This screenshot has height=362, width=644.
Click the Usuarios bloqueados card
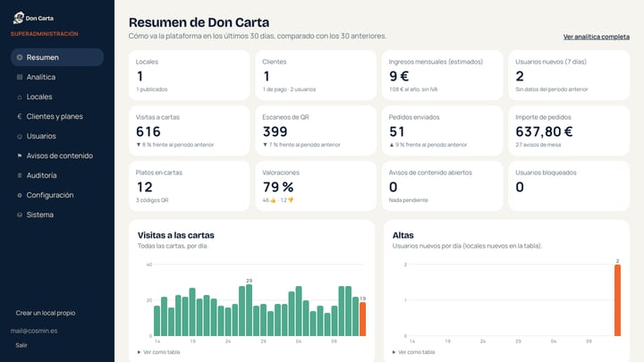tap(569, 186)
